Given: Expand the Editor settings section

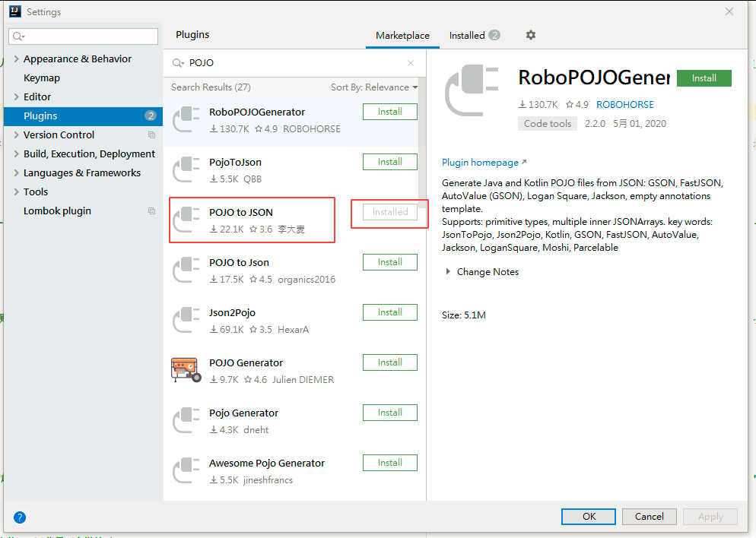Looking at the screenshot, I should pos(17,97).
